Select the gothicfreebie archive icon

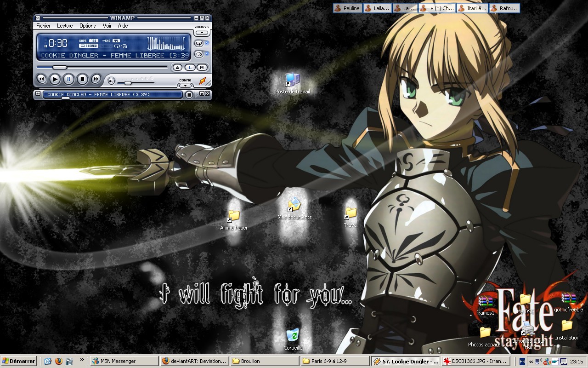pyautogui.click(x=568, y=302)
